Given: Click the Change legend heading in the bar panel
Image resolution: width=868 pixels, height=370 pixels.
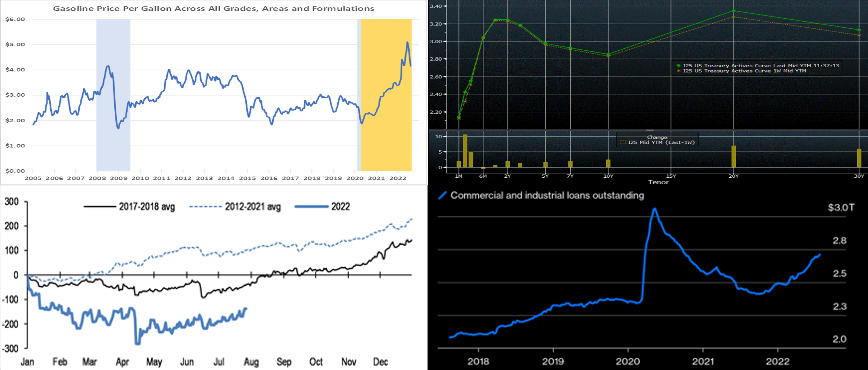Looking at the screenshot, I should (x=657, y=137).
